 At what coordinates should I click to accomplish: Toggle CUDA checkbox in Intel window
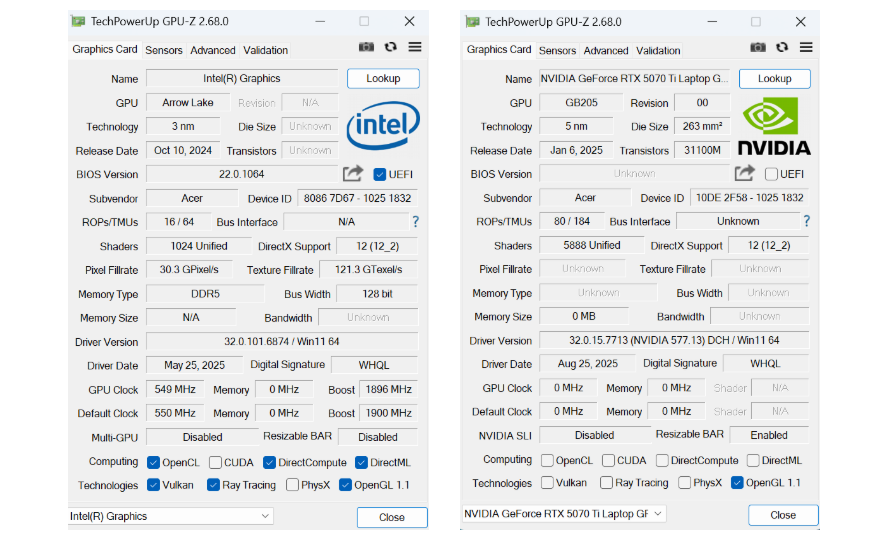215,462
